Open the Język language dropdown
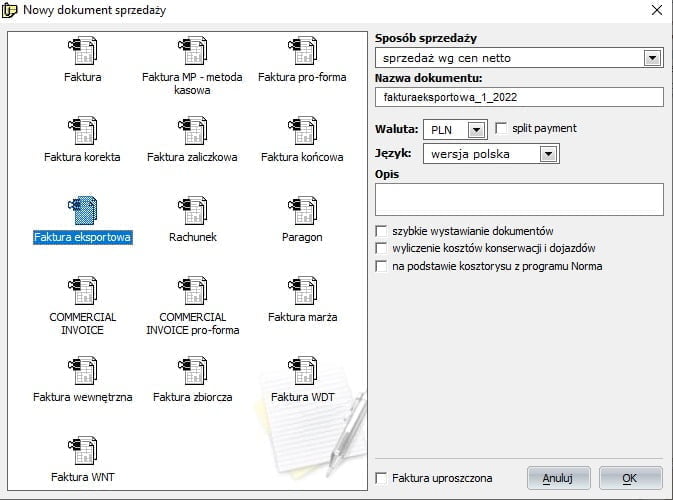673x500 pixels. pos(549,154)
